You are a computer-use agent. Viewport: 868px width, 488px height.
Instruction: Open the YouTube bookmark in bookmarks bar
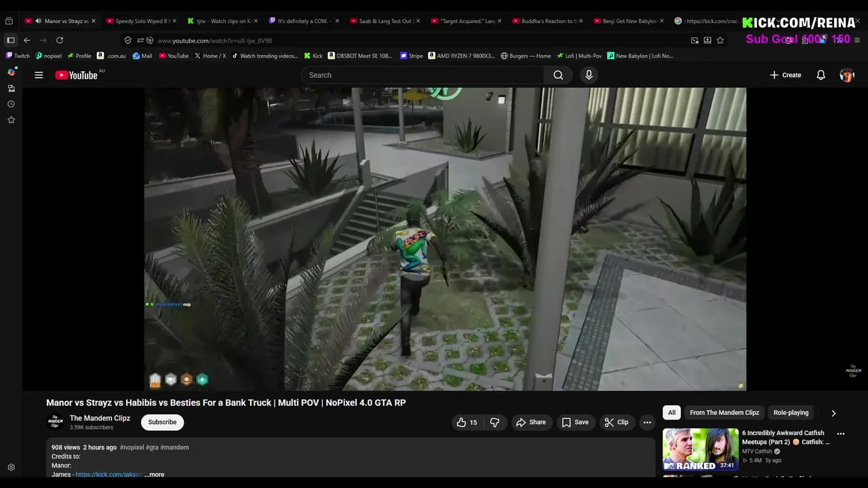point(174,56)
